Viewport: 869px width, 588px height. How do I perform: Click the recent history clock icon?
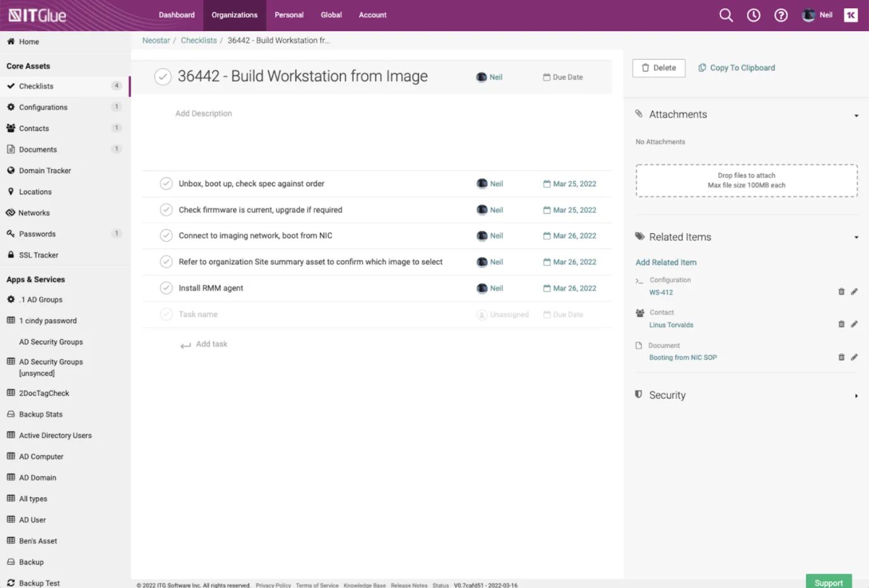753,15
